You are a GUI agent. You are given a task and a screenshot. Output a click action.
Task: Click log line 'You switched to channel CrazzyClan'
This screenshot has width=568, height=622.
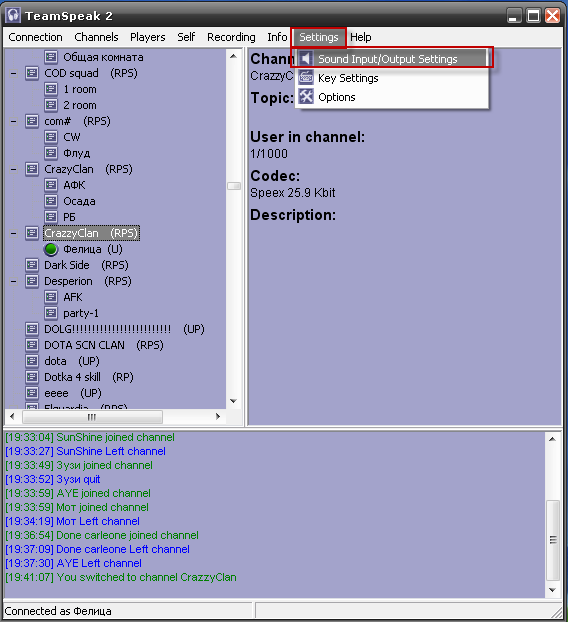121,577
